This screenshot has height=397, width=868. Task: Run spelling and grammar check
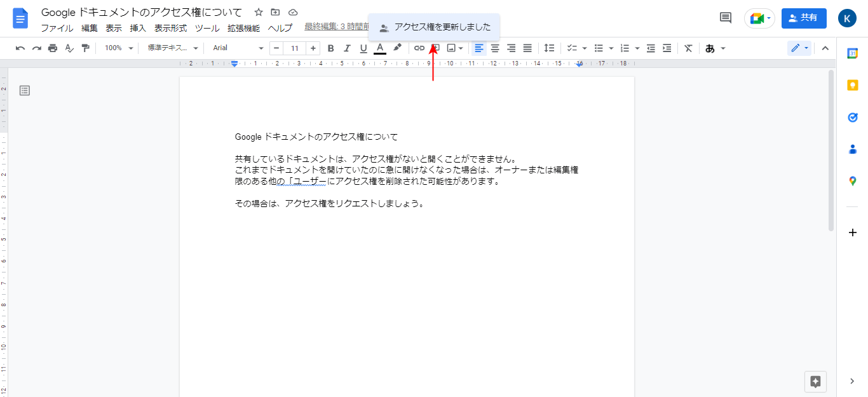[69, 48]
